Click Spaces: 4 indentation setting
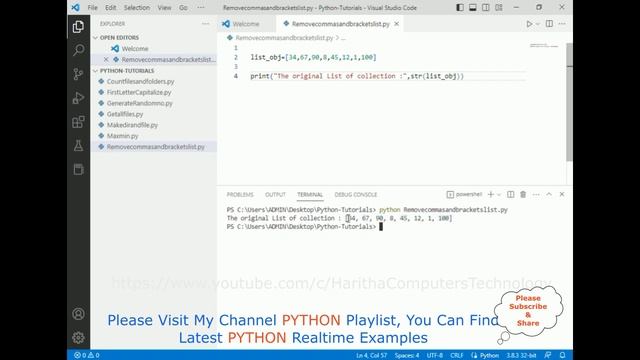This screenshot has height=360, width=640. click(407, 356)
